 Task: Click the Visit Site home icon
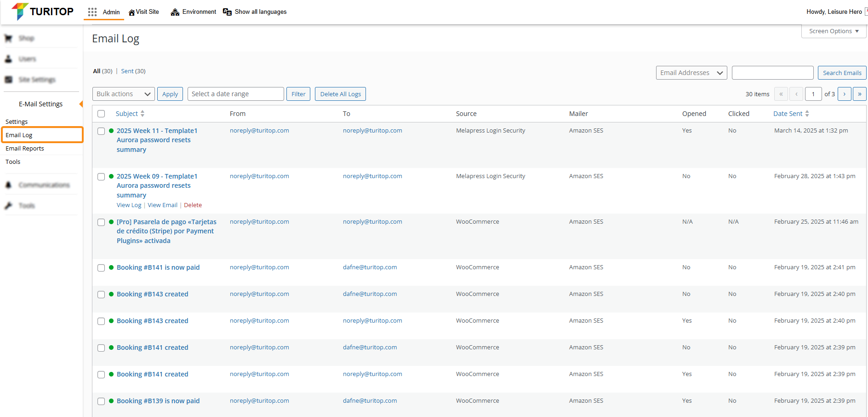[131, 12]
